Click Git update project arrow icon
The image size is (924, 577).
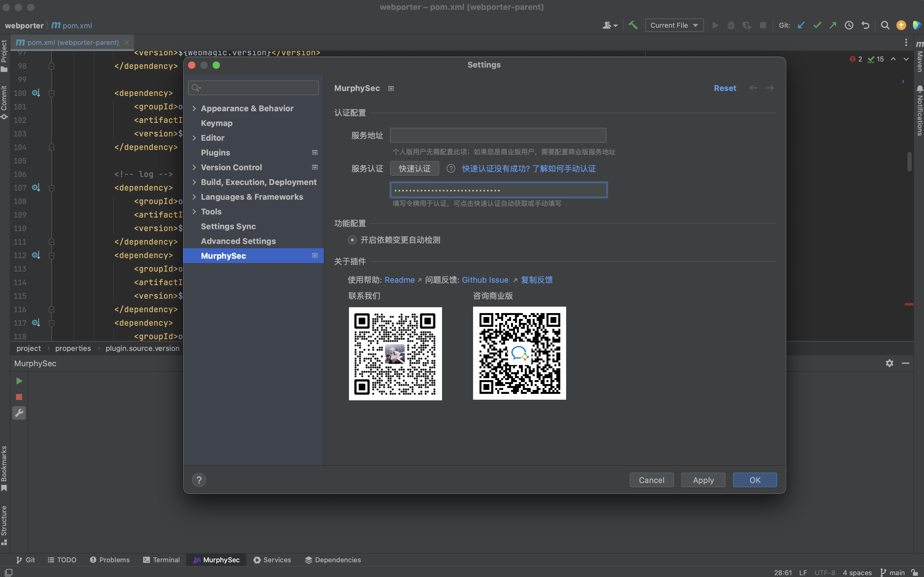(801, 25)
